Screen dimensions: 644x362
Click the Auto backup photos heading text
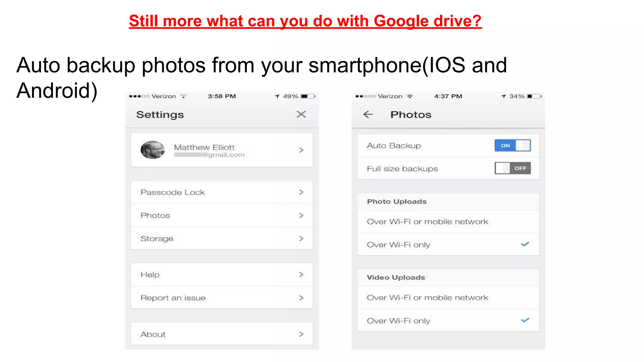(262, 78)
